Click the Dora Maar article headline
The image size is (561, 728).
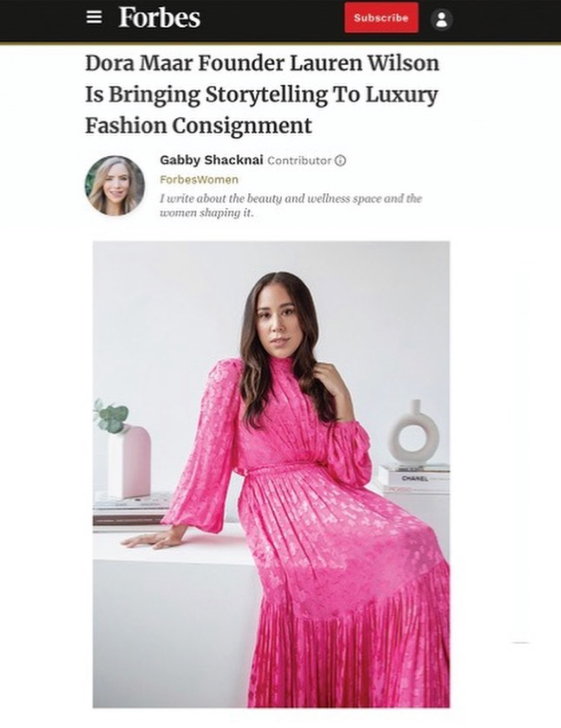point(262,94)
